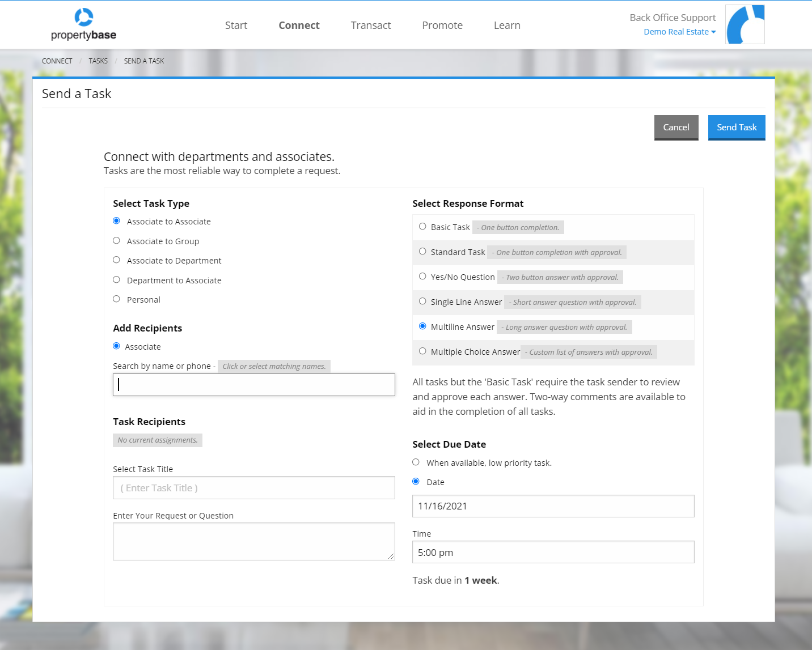This screenshot has width=812, height=650.
Task: Choose the Basic Task response format
Action: (422, 226)
